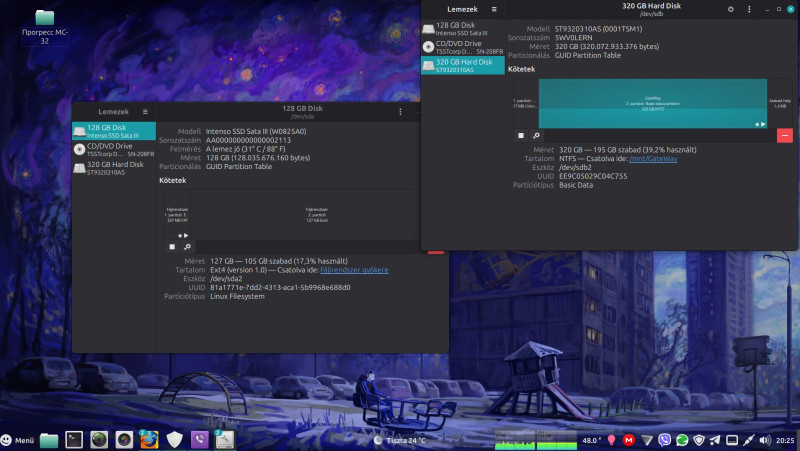Open Viber tray icon
Viewport: 800px width, 451px height.
point(664,440)
